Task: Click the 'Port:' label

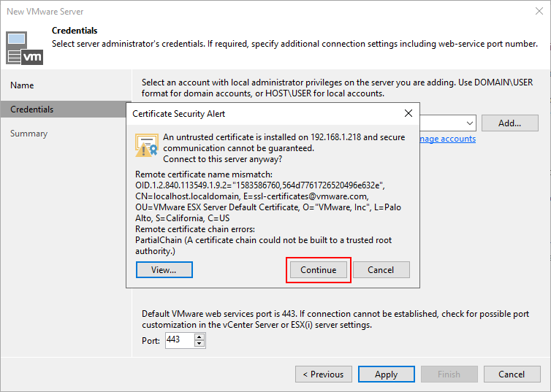Action: 151,340
